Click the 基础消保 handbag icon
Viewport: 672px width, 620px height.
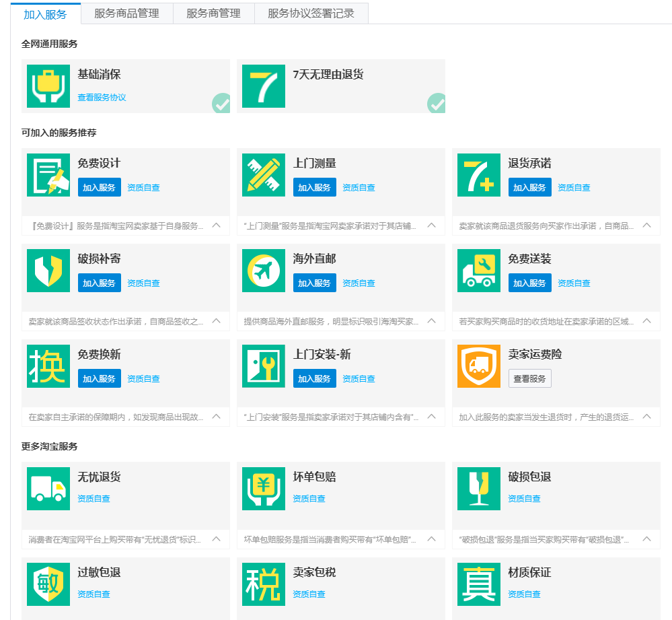[x=48, y=86]
